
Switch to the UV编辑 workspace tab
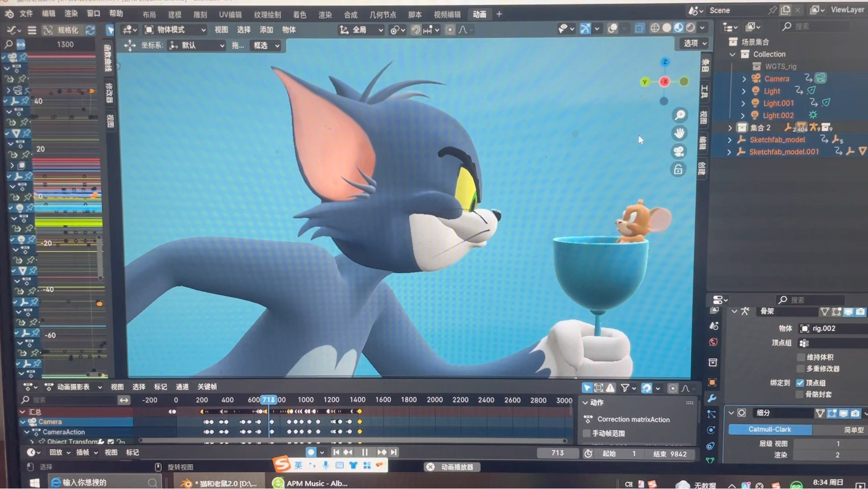pyautogui.click(x=230, y=14)
